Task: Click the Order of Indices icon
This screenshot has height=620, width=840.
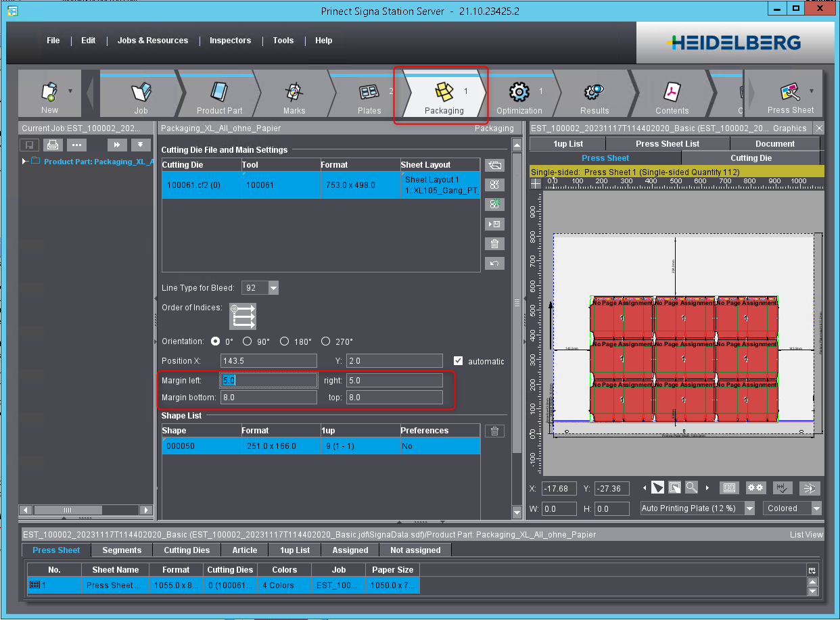Action: click(242, 316)
